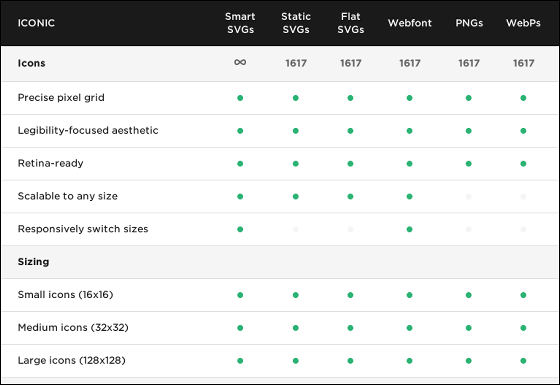This screenshot has width=560, height=385.
Task: Click faded Responsively switch sizes dot for Static SVGs
Action: [x=296, y=229]
